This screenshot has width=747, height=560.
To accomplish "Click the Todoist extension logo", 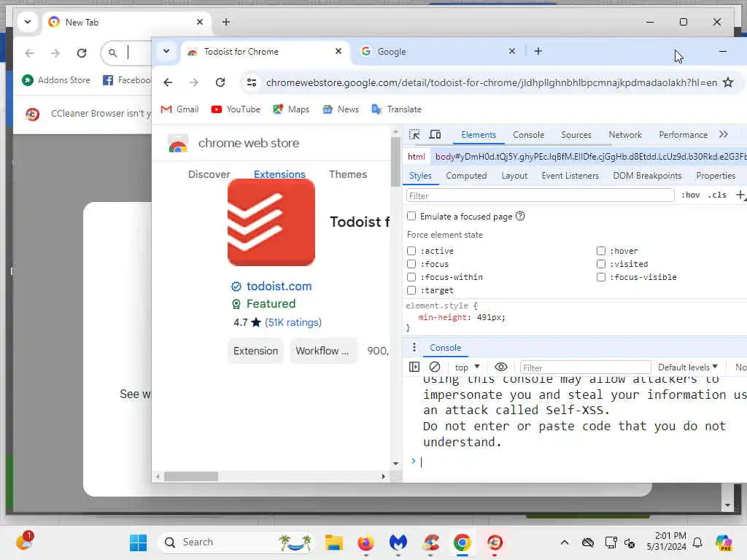I will pos(271,222).
